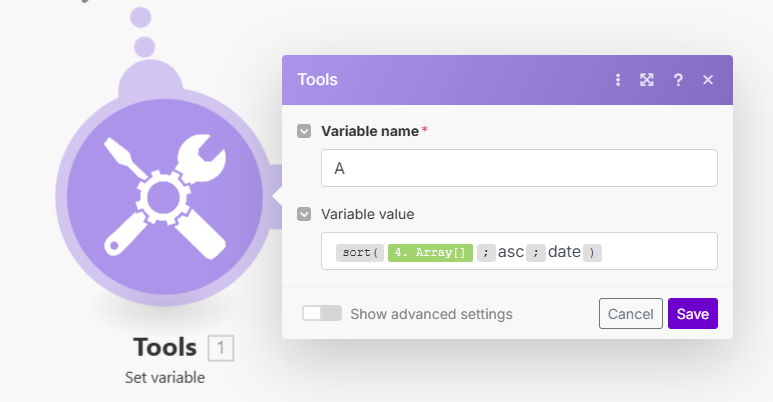This screenshot has width=773, height=402.
Task: Open help with the question mark icon
Action: coord(678,80)
